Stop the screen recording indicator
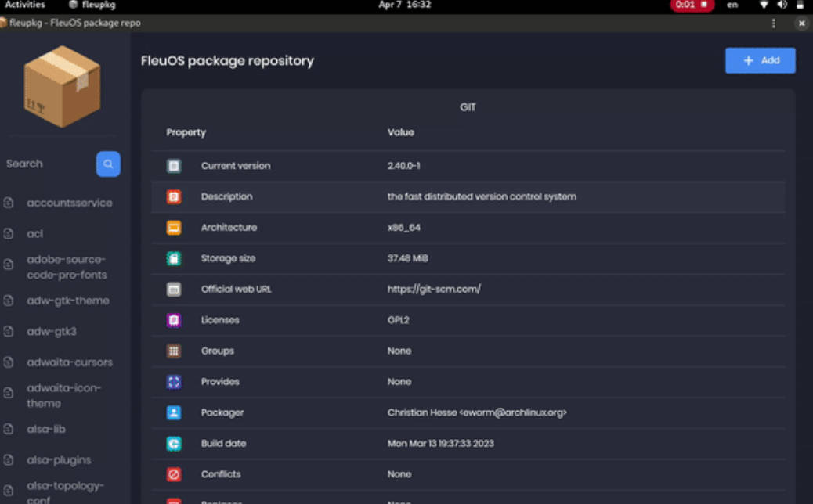Viewport: 813px width, 504px height. pyautogui.click(x=692, y=5)
